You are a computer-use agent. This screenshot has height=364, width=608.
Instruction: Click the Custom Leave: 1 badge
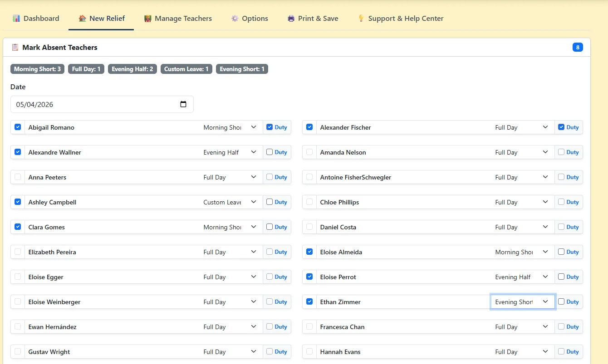(186, 69)
